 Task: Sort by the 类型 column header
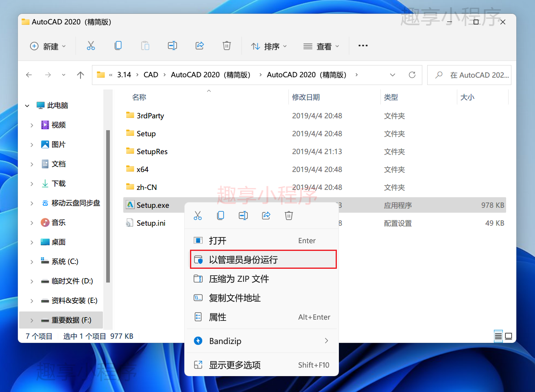click(391, 97)
